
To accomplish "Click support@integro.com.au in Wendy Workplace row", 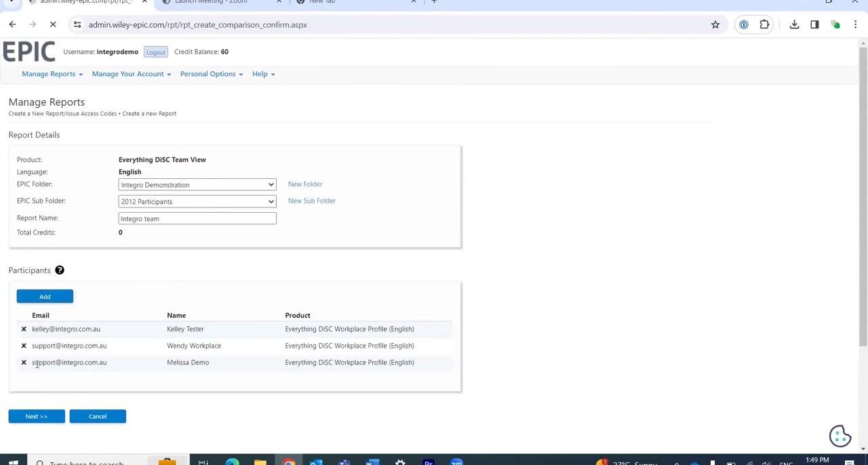I will (69, 346).
